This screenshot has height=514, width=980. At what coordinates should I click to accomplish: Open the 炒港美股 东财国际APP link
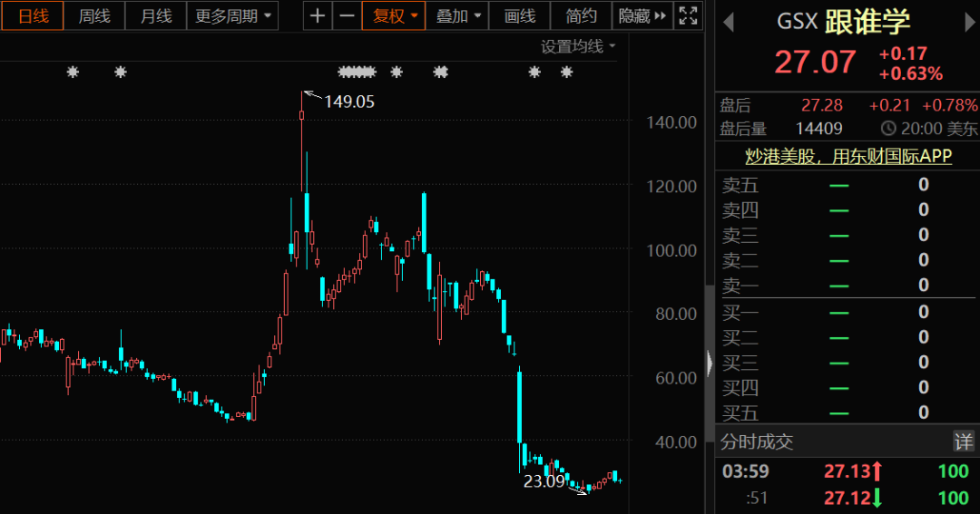(x=848, y=157)
